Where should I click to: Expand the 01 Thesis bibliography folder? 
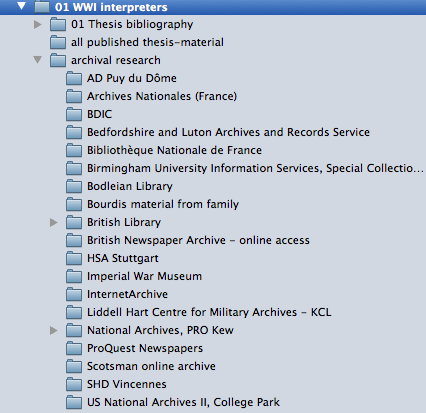(38, 24)
